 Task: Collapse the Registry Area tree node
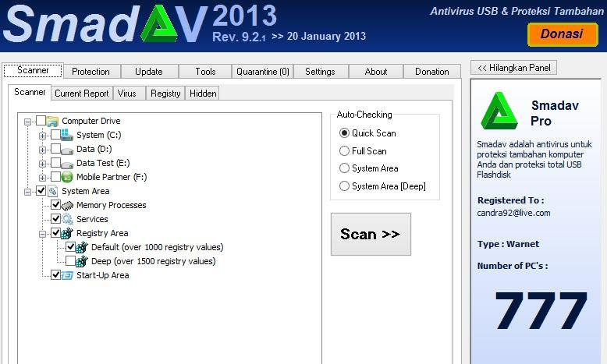42,234
